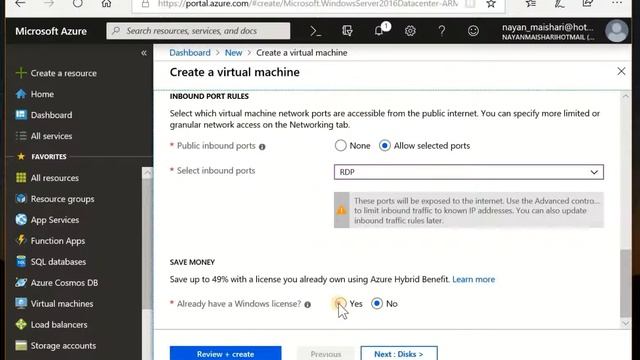Close the Create a virtual machine blade
Image resolution: width=640 pixels, height=360 pixels.
[x=621, y=71]
